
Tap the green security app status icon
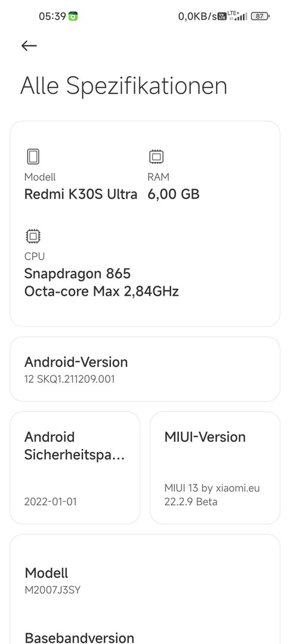coord(73,17)
